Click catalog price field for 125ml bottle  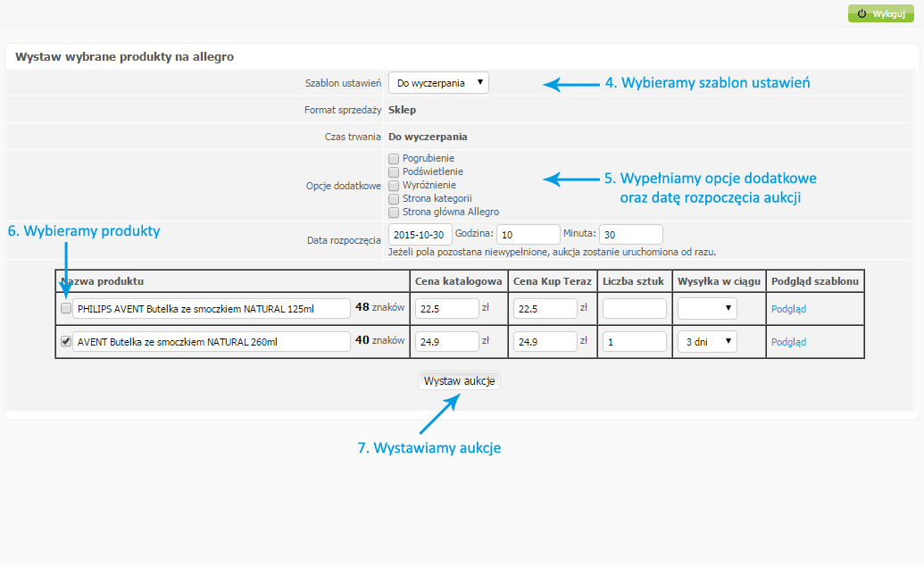446,308
